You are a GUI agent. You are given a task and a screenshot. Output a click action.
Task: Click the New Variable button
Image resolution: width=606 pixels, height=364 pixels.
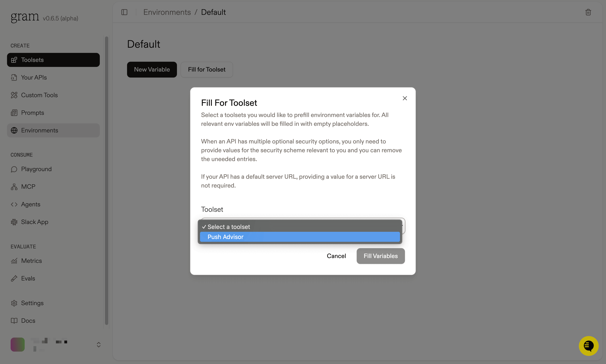[x=152, y=70]
